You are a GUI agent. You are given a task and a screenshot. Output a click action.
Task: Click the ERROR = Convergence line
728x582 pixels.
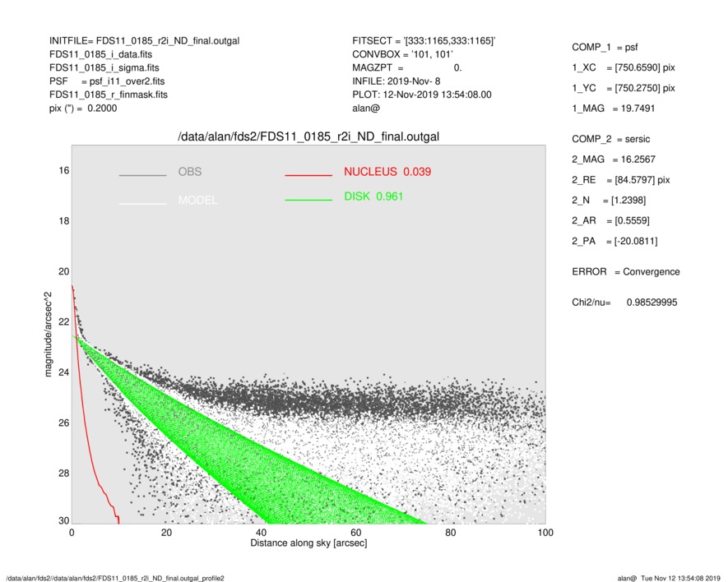pos(626,272)
